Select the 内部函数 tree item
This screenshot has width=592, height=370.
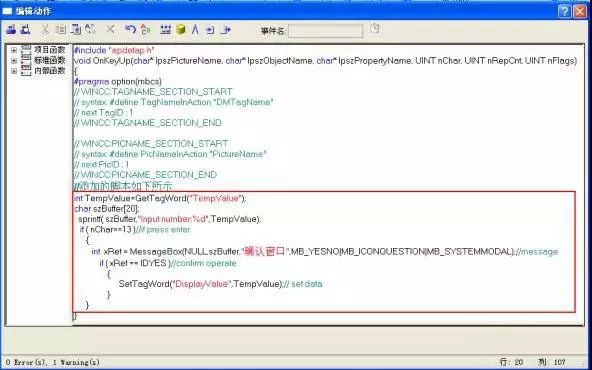tap(49, 71)
